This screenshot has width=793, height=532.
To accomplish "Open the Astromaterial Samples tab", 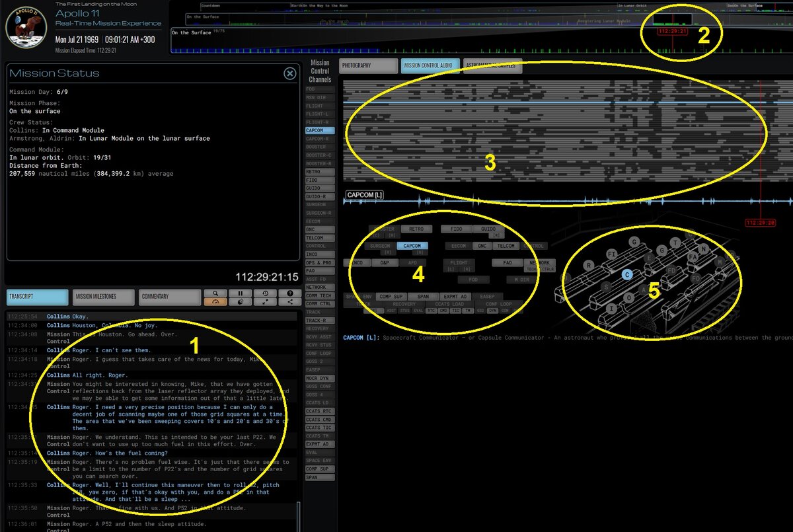I will coord(492,65).
